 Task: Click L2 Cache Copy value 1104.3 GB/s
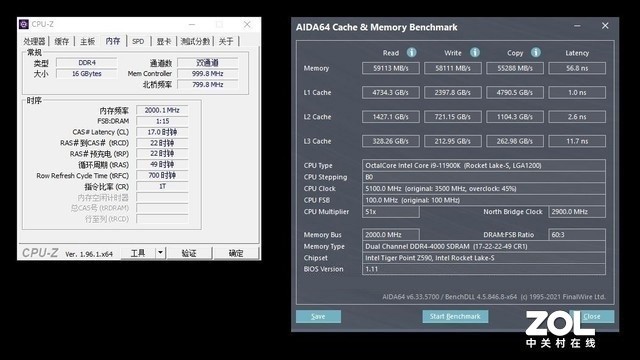[x=515, y=117]
